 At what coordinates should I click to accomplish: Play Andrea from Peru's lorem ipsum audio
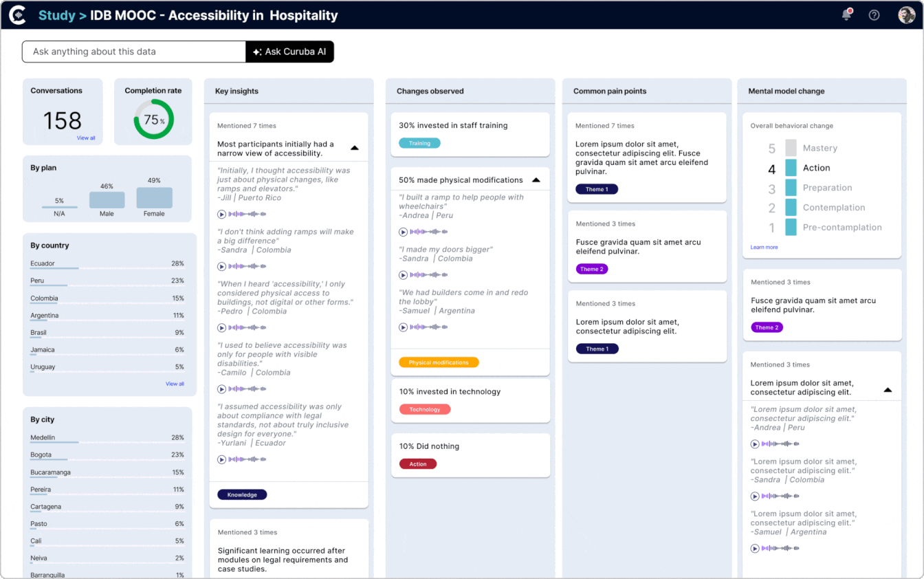coord(755,444)
